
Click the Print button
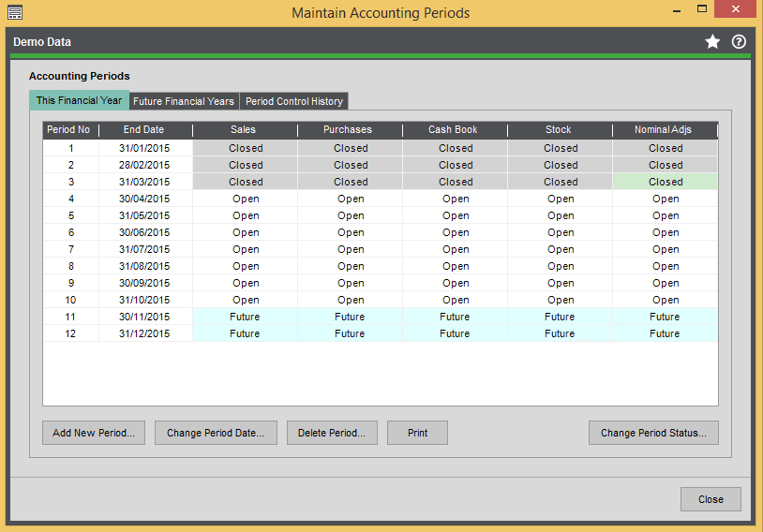(417, 433)
